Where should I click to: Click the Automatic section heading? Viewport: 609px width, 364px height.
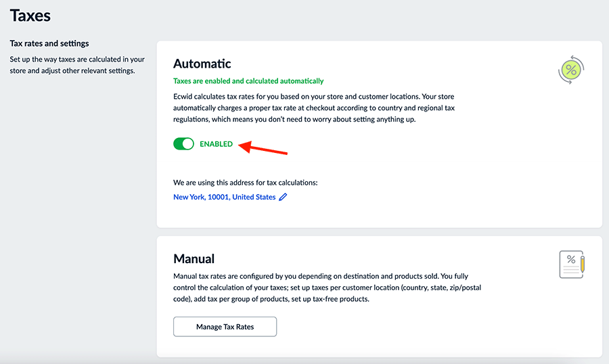(x=202, y=64)
